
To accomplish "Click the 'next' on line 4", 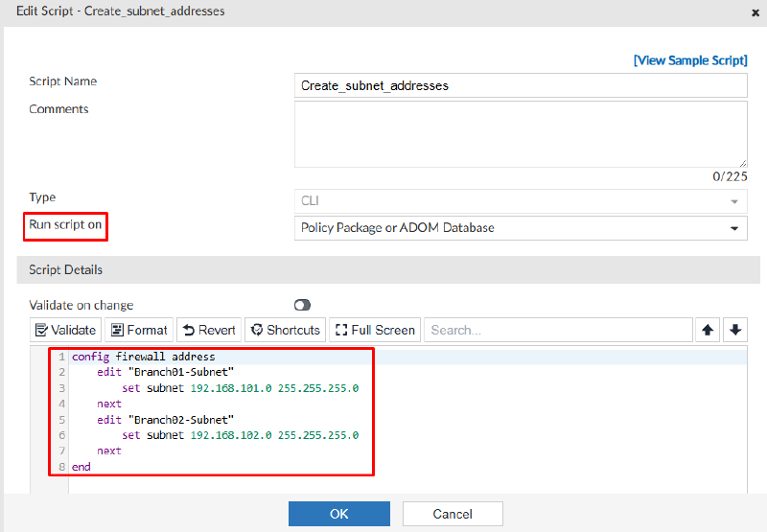I will pyautogui.click(x=109, y=404).
